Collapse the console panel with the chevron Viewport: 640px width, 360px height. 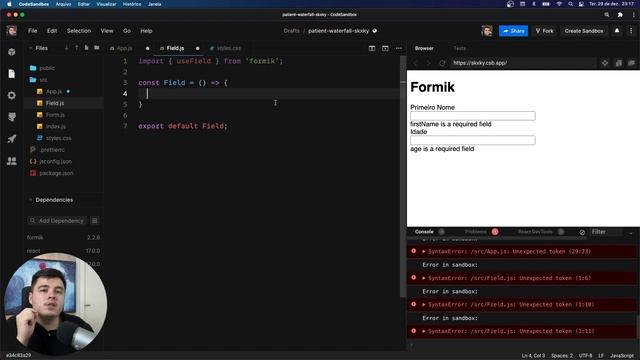(631, 233)
